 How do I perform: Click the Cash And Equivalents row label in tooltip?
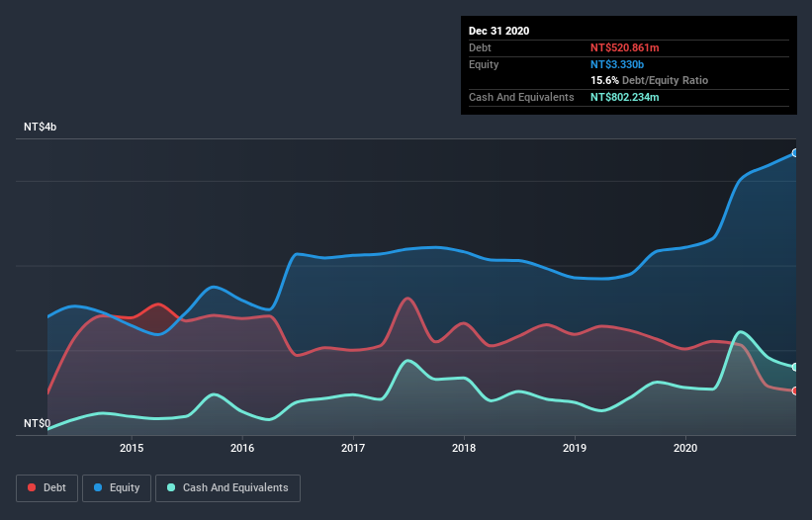click(521, 97)
